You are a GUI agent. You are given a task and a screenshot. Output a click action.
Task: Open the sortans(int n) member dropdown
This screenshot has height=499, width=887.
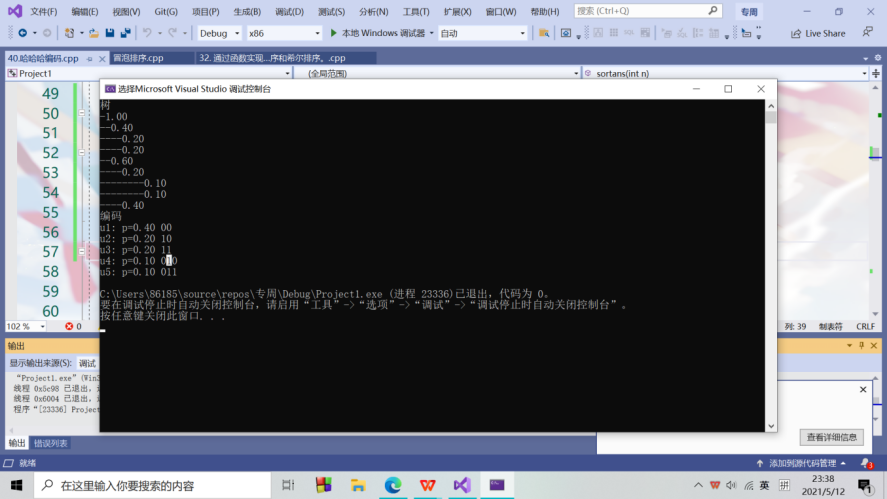726,74
